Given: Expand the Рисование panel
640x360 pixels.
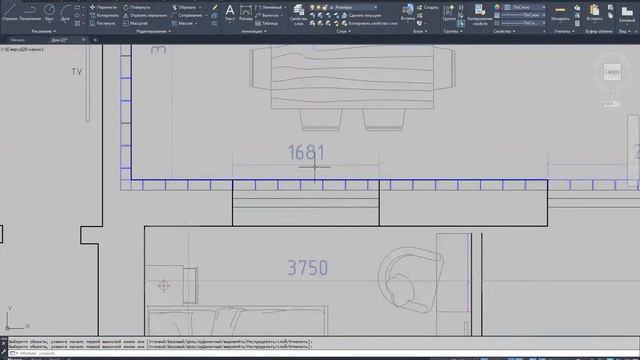Looking at the screenshot, I should coord(44,31).
